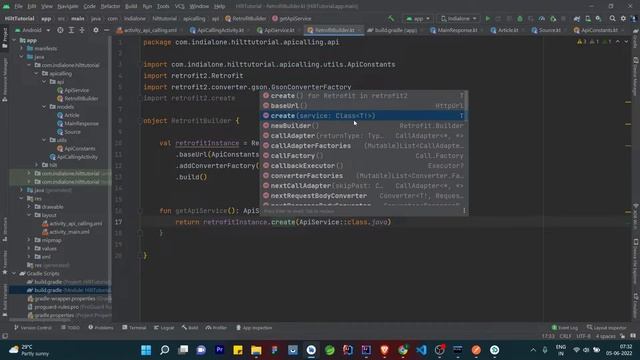Select ApiConstants file in project tree

(x=76, y=149)
